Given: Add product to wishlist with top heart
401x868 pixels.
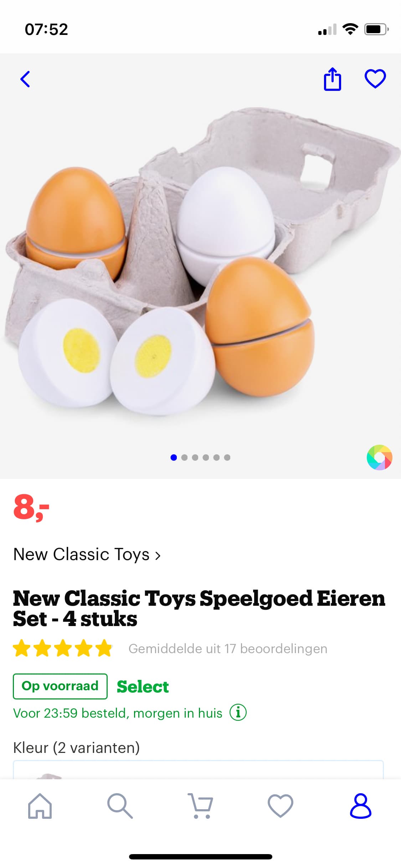Looking at the screenshot, I should click(375, 79).
